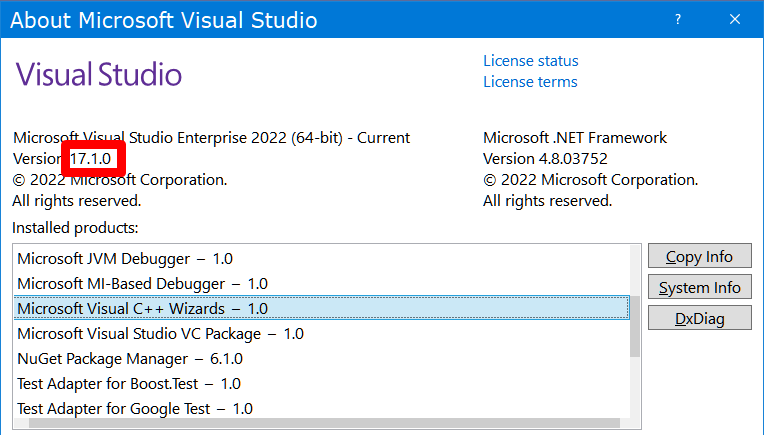Click the .NET Framework version 4.8.03752 text

pos(545,159)
